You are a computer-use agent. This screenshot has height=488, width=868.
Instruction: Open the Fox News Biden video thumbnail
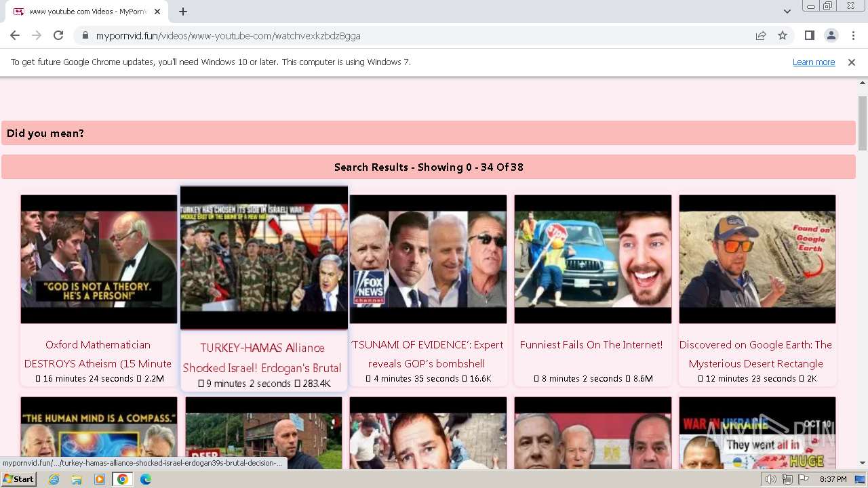pyautogui.click(x=428, y=259)
